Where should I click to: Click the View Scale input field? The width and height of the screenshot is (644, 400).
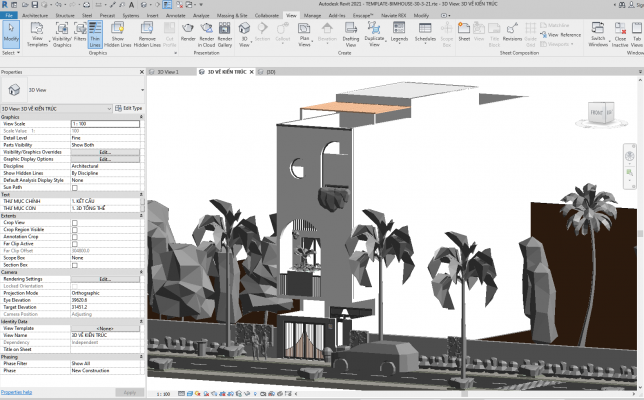coord(104,124)
